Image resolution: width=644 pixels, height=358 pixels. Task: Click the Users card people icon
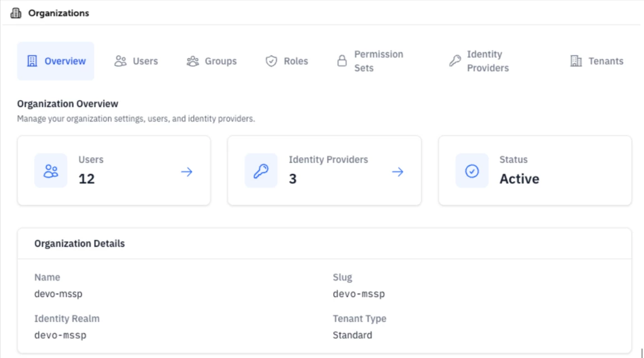point(51,171)
